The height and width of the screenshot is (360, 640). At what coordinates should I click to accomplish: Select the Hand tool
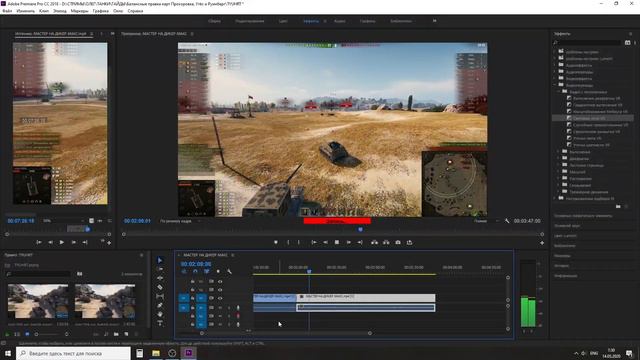click(x=160, y=314)
